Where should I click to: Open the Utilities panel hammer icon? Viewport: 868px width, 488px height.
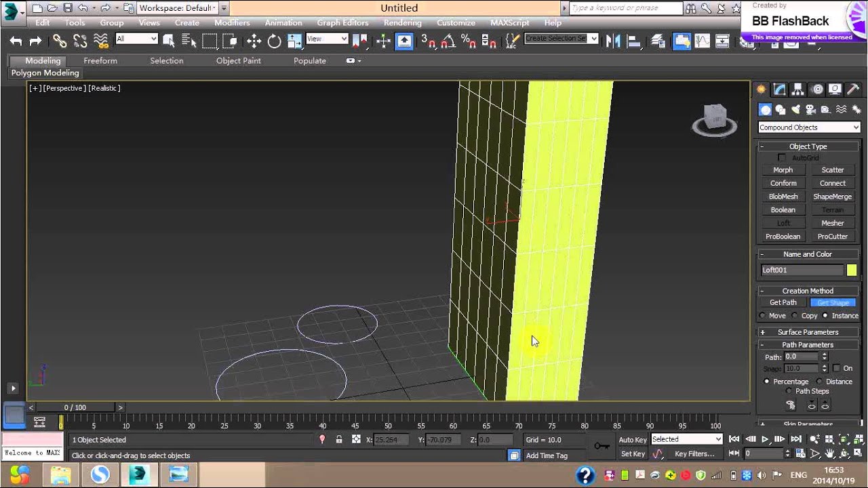tap(854, 89)
